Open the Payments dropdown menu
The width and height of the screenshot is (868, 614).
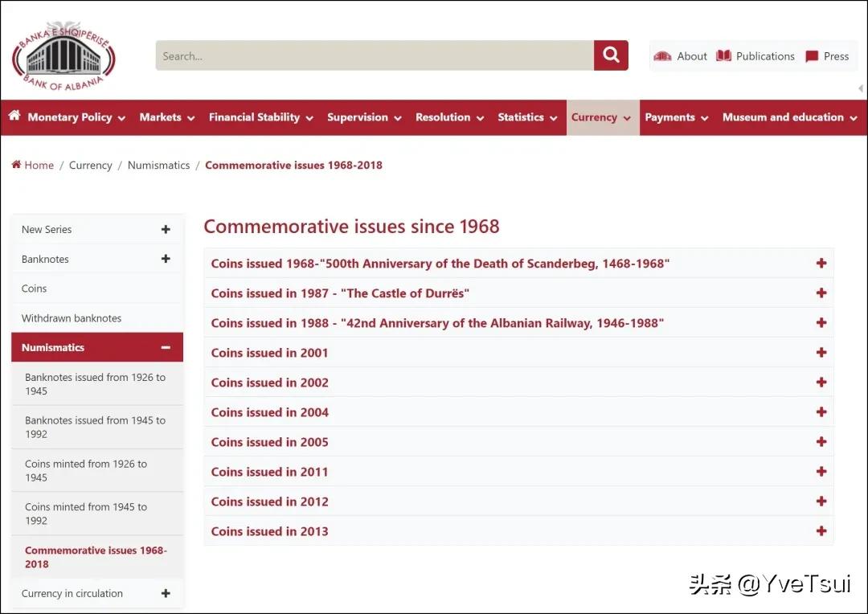click(x=677, y=117)
